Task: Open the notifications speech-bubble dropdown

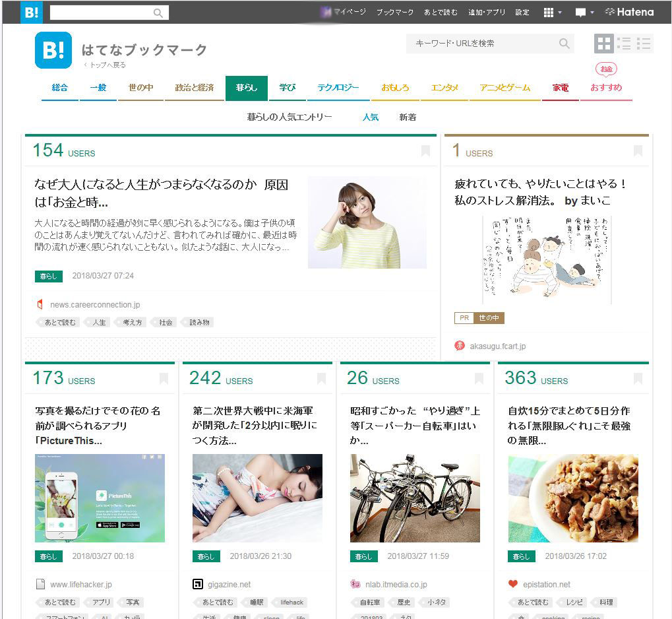Action: (584, 13)
